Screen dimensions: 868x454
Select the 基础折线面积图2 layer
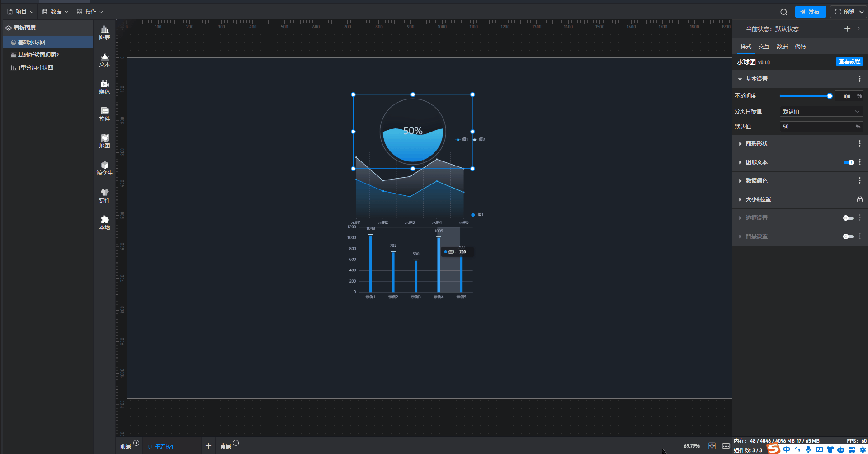click(38, 55)
